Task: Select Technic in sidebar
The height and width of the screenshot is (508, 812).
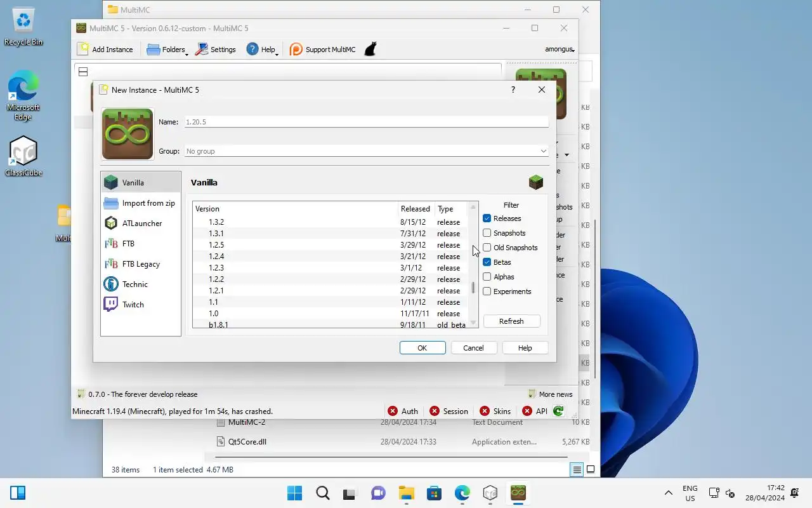Action: click(141, 284)
